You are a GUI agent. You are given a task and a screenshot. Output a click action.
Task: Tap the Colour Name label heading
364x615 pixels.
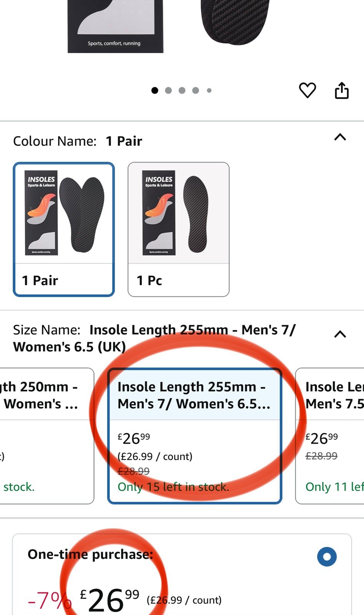click(x=55, y=141)
